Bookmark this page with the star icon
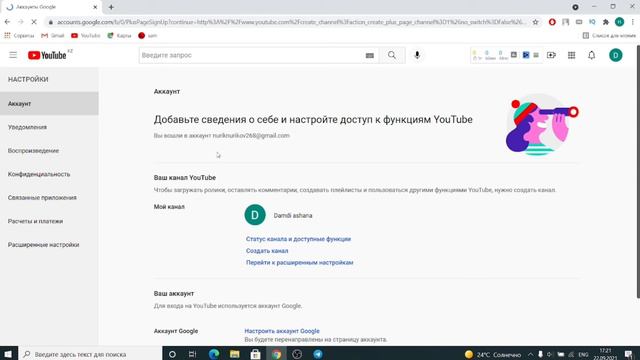The height and width of the screenshot is (360, 640). click(536, 22)
